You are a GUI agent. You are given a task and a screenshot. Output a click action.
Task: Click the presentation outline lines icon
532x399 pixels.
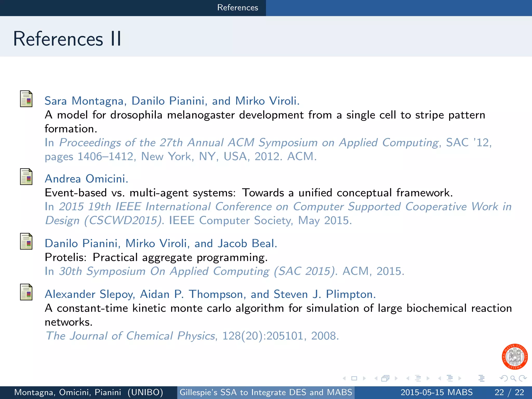click(481, 378)
